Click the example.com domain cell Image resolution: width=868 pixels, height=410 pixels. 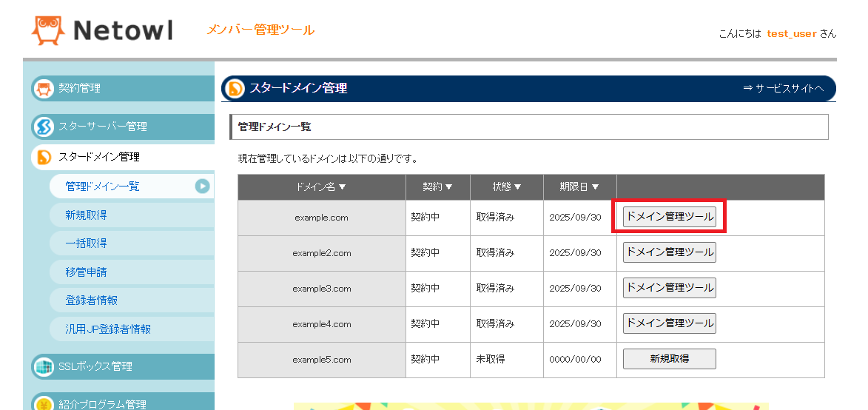tap(322, 218)
